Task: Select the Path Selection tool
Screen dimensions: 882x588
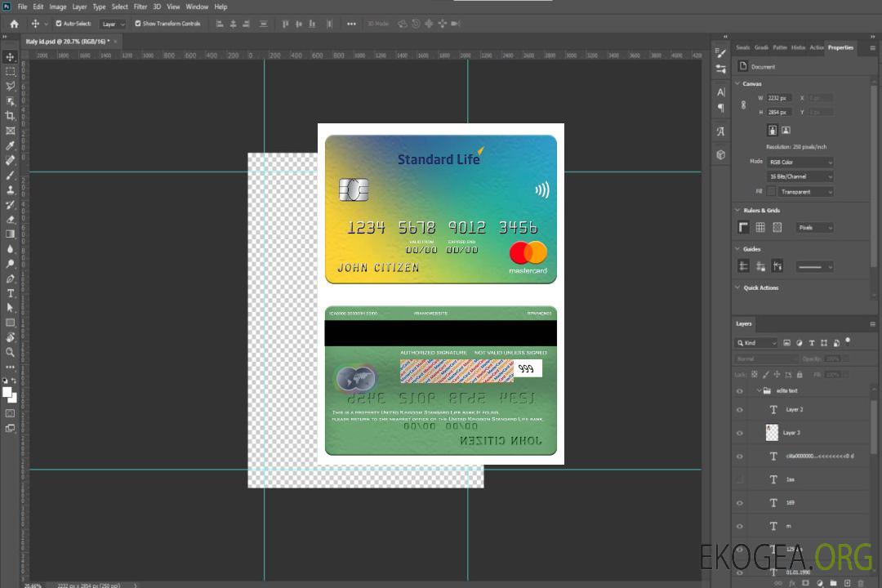Action: (x=10, y=308)
